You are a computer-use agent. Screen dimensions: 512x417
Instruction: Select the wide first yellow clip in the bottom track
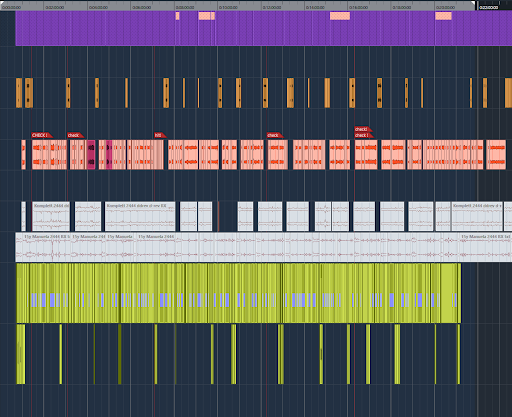coord(21,354)
